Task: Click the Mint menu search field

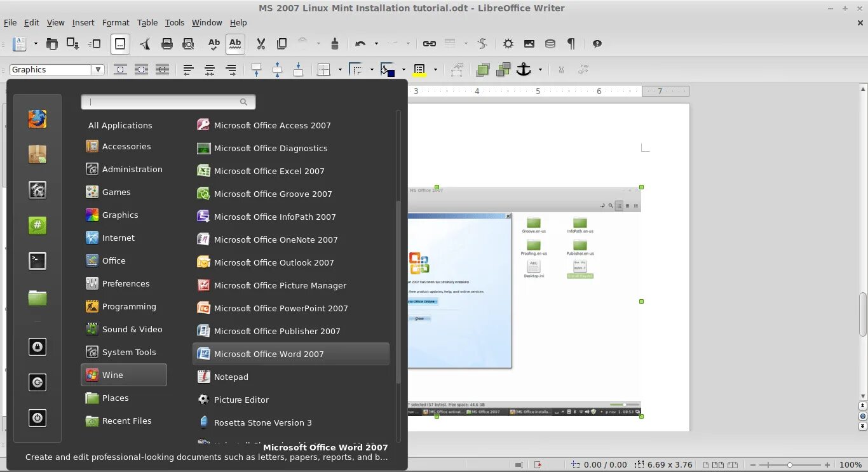Action: (168, 102)
